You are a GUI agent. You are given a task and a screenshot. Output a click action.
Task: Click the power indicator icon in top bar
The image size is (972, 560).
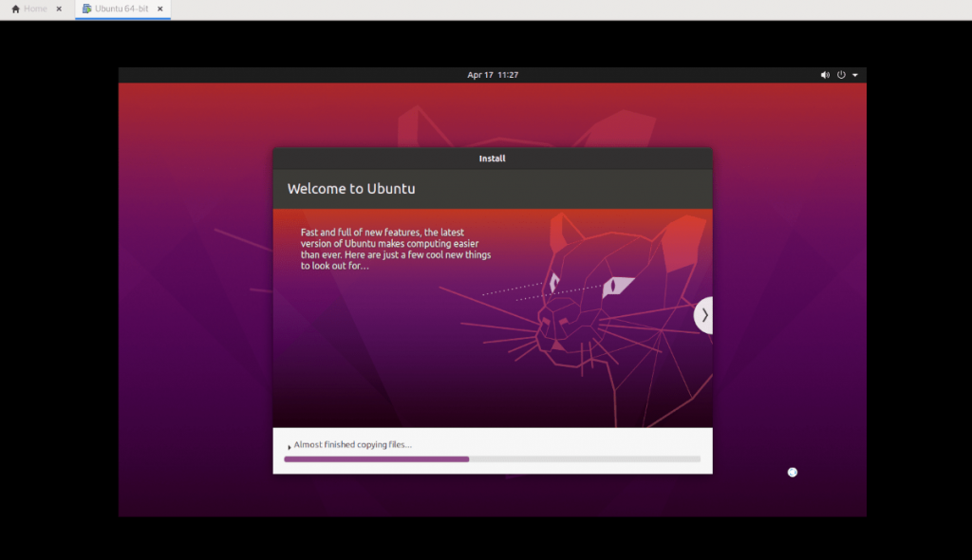coord(841,74)
